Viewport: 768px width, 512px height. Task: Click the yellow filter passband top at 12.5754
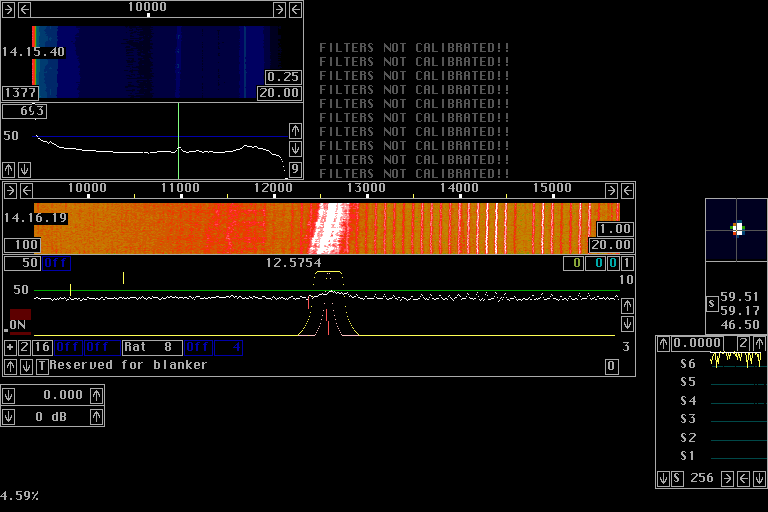[329, 271]
